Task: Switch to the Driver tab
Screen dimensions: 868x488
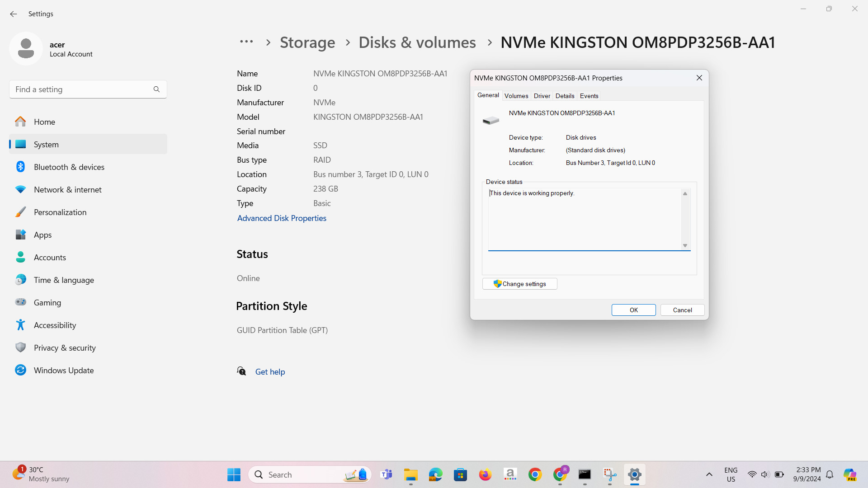Action: [542, 96]
